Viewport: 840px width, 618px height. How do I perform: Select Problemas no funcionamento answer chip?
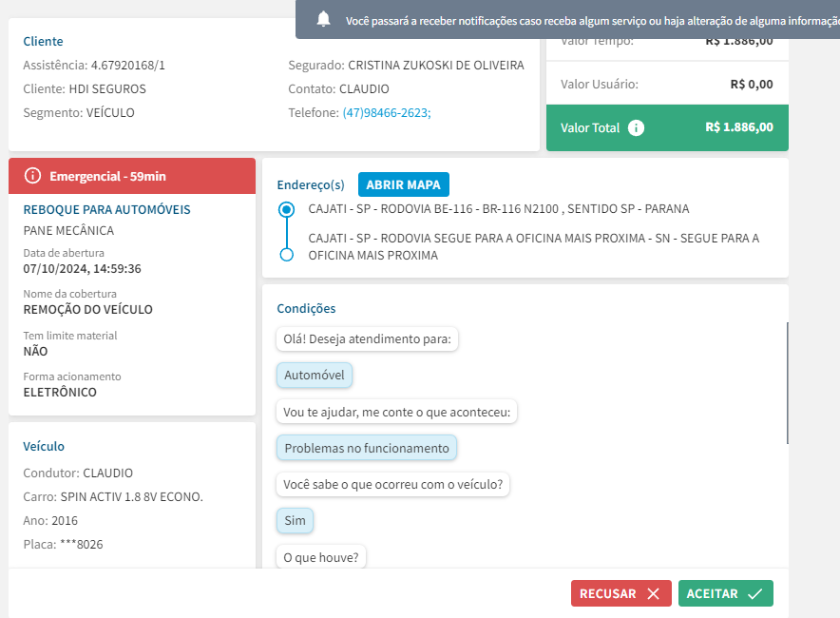(367, 448)
